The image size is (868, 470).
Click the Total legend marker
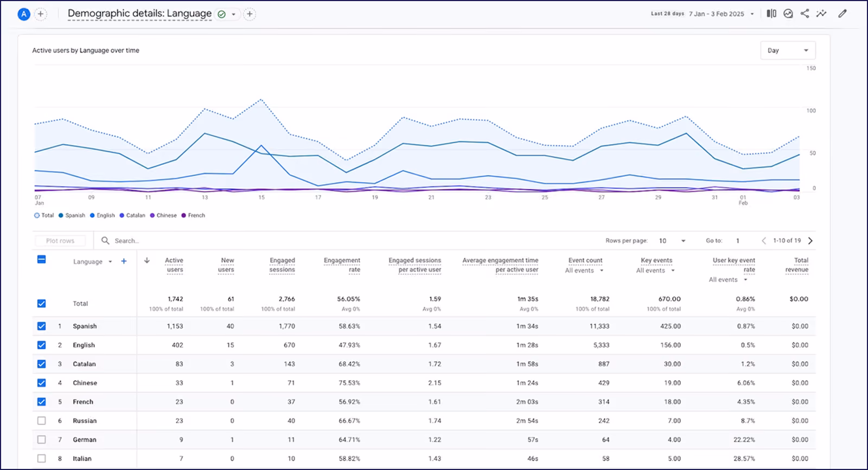click(37, 215)
